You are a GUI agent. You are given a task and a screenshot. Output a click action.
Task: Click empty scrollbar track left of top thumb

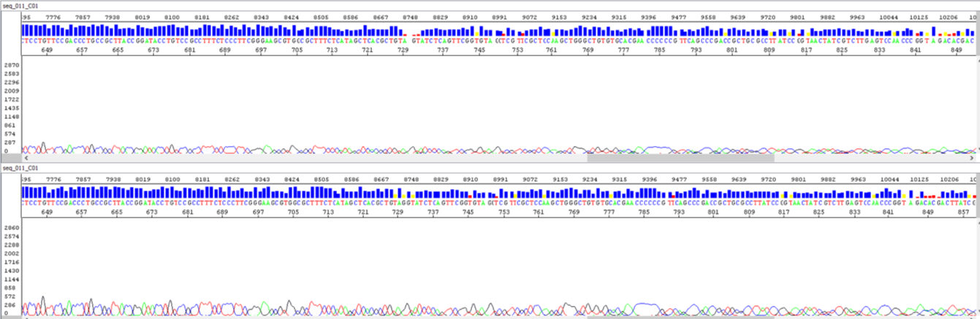(x=292, y=158)
